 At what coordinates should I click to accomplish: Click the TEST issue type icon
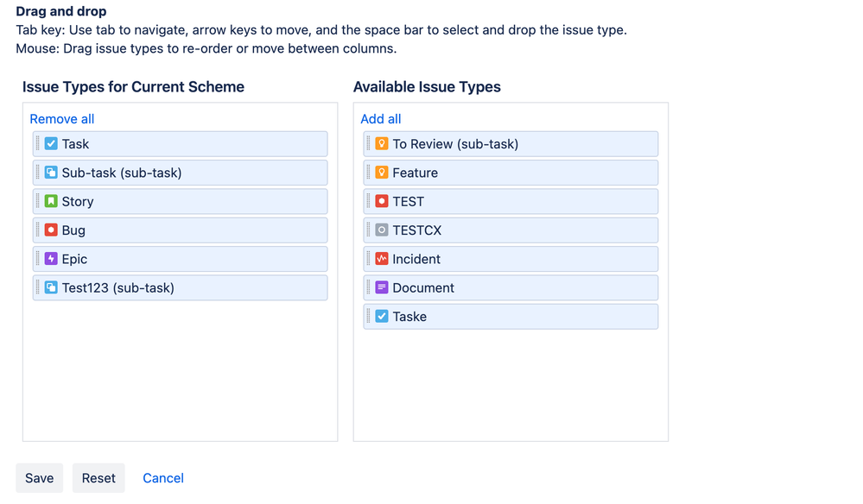pos(381,201)
